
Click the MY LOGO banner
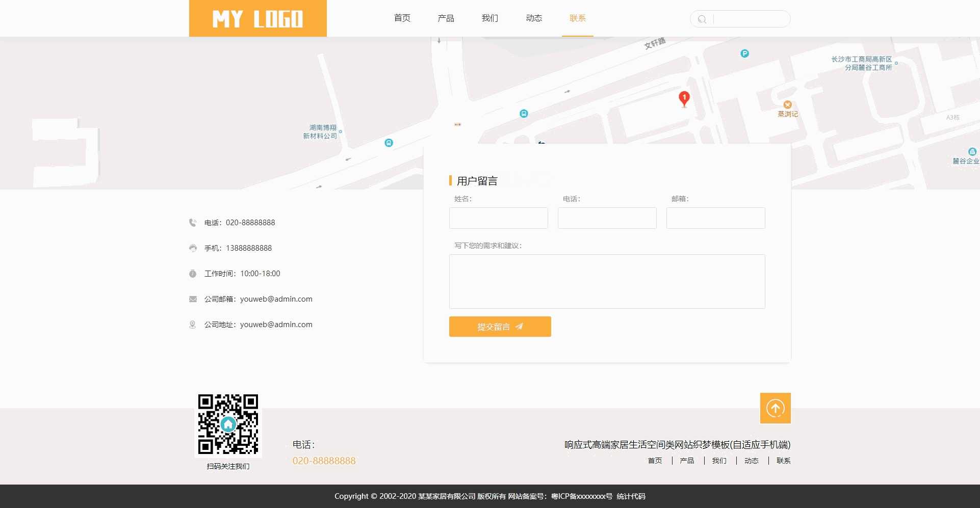point(257,18)
